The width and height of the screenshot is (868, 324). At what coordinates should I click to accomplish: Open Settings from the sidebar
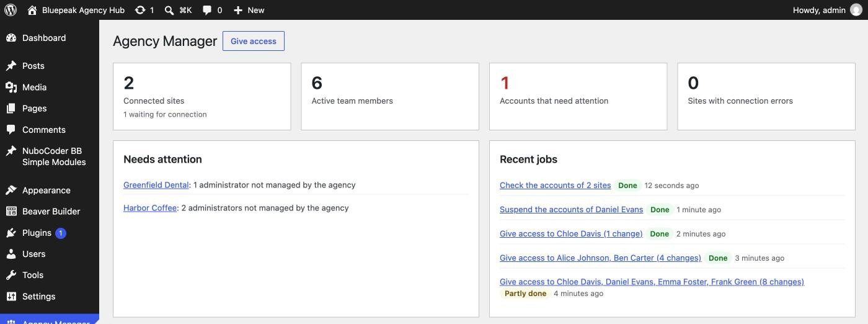coord(50,296)
